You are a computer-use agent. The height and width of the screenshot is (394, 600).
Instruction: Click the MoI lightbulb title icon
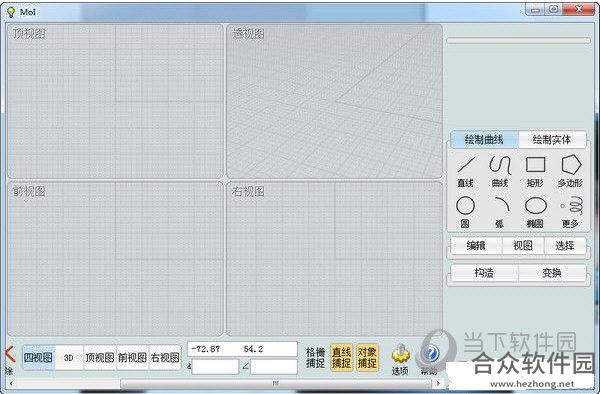(11, 12)
